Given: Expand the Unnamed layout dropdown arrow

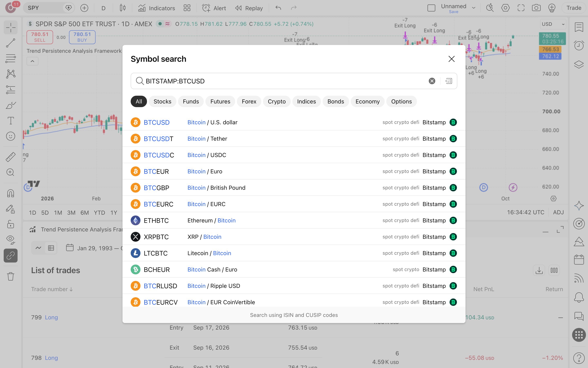Looking at the screenshot, I should coord(473,8).
